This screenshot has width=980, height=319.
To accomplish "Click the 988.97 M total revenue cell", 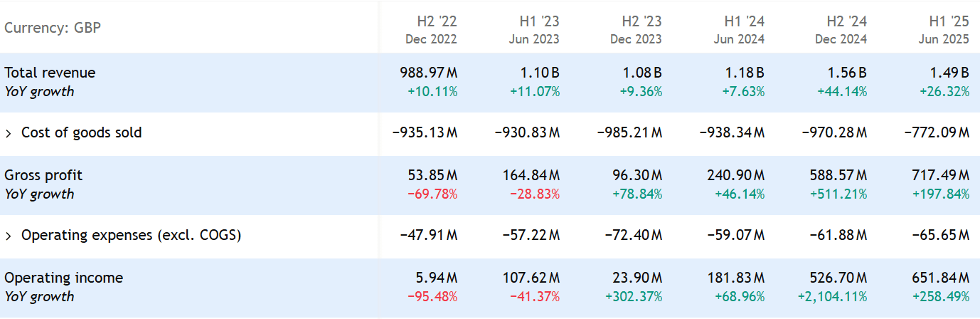I will point(427,73).
